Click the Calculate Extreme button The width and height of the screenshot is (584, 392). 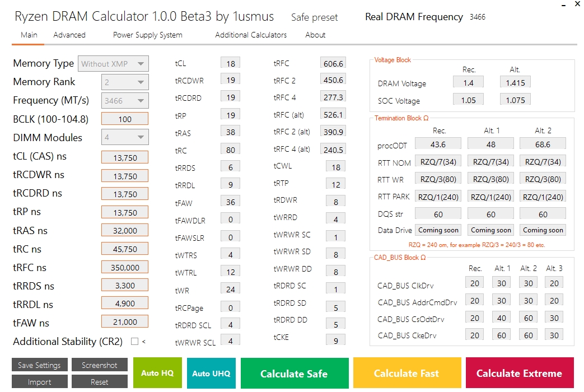(520, 373)
